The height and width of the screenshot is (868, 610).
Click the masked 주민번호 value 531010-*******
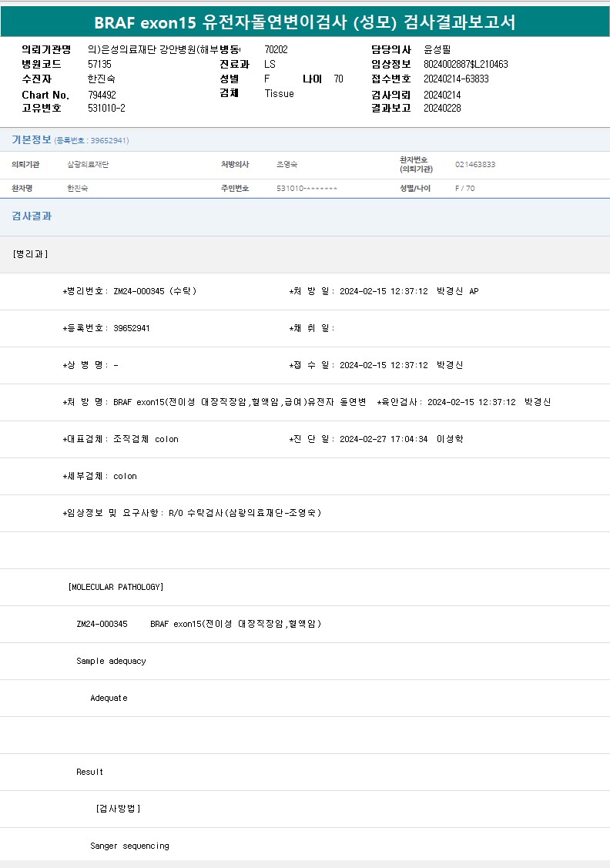tap(307, 189)
